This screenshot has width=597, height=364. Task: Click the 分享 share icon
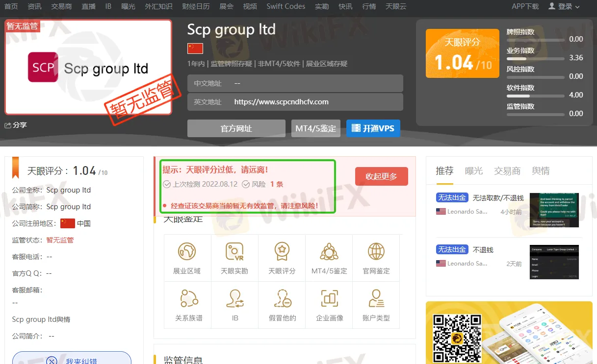[8, 125]
